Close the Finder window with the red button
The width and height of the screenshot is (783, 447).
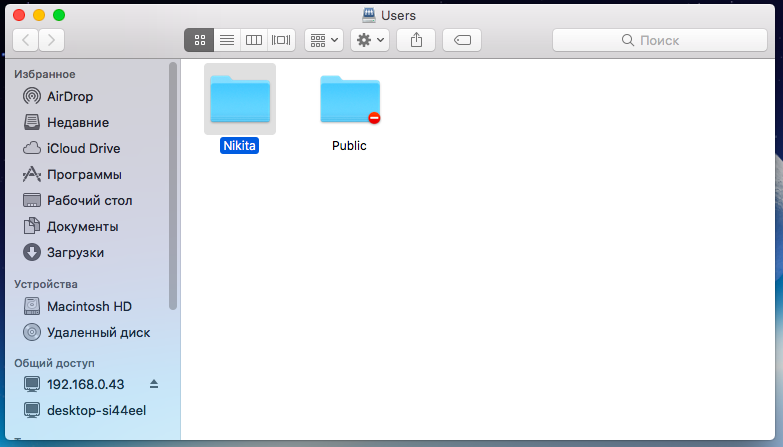[19, 15]
